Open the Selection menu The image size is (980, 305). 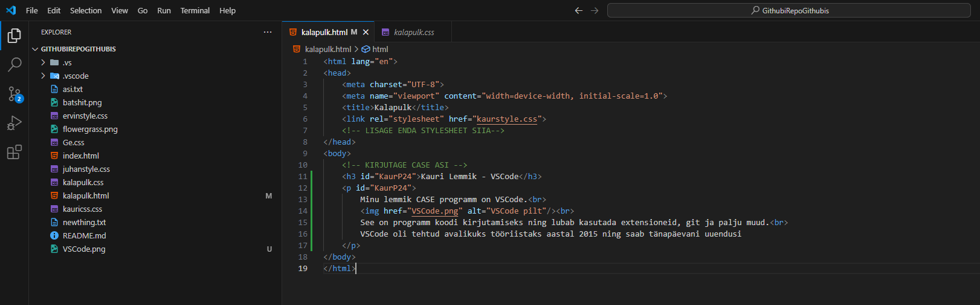click(86, 10)
